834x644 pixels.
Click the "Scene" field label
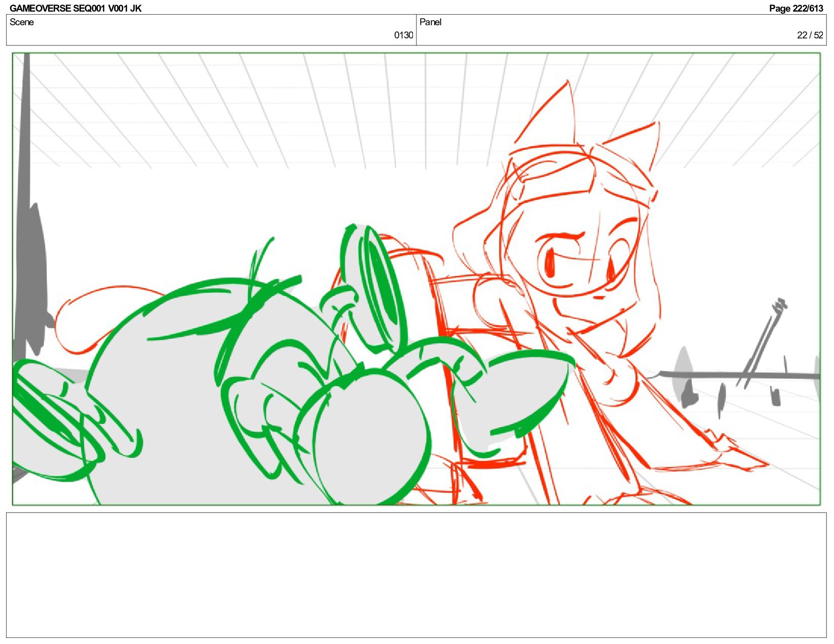22,22
